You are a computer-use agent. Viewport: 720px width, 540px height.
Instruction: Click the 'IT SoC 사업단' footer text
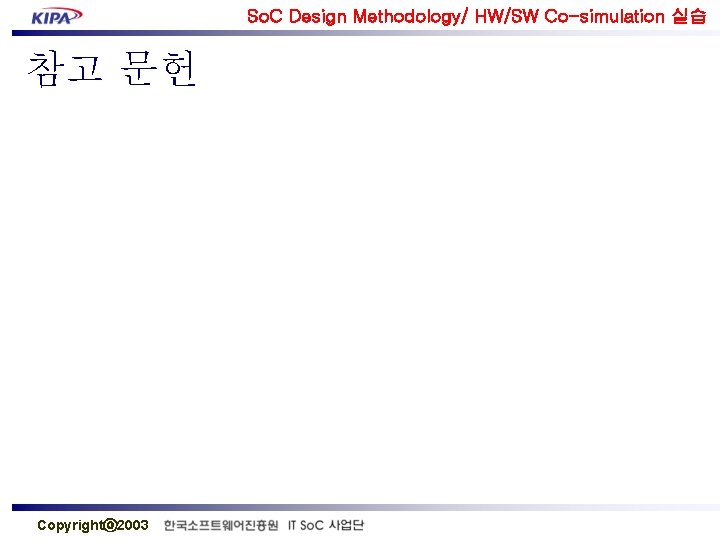[326, 525]
